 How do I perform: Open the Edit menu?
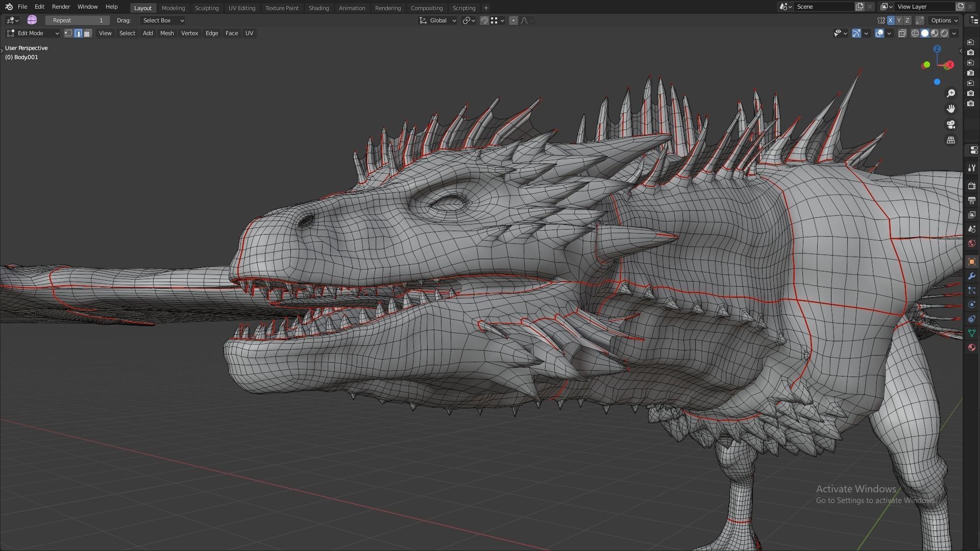click(x=39, y=7)
